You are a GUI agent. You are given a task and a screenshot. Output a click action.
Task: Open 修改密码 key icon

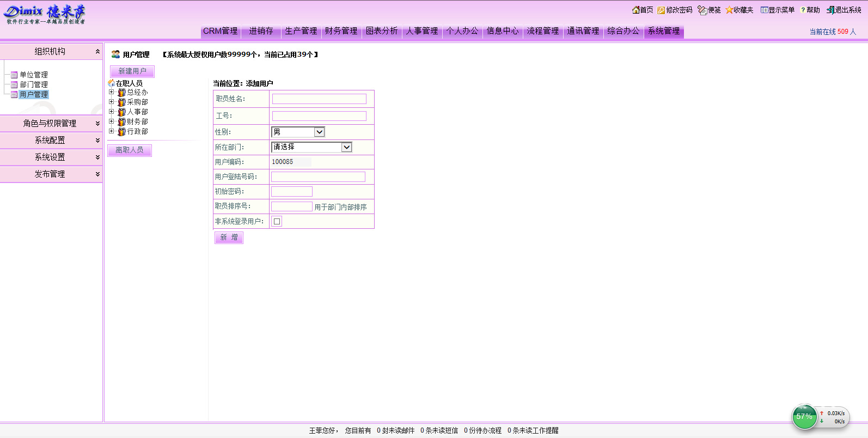(x=661, y=10)
